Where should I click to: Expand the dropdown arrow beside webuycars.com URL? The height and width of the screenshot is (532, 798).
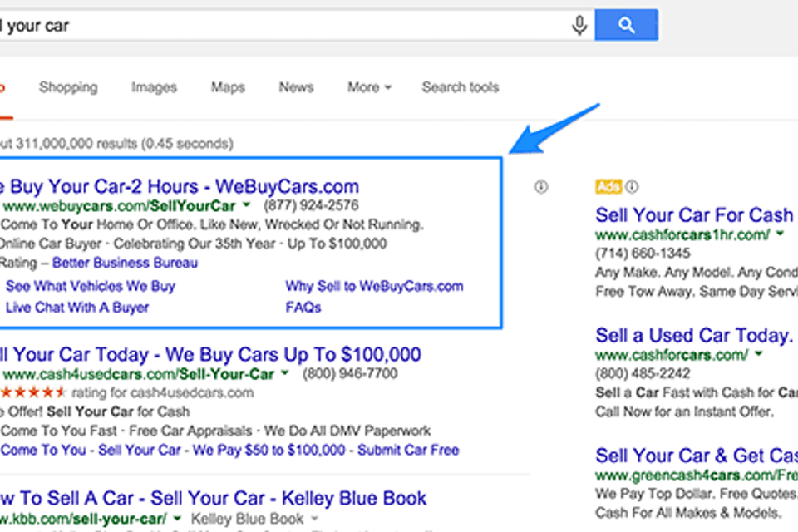[246, 205]
